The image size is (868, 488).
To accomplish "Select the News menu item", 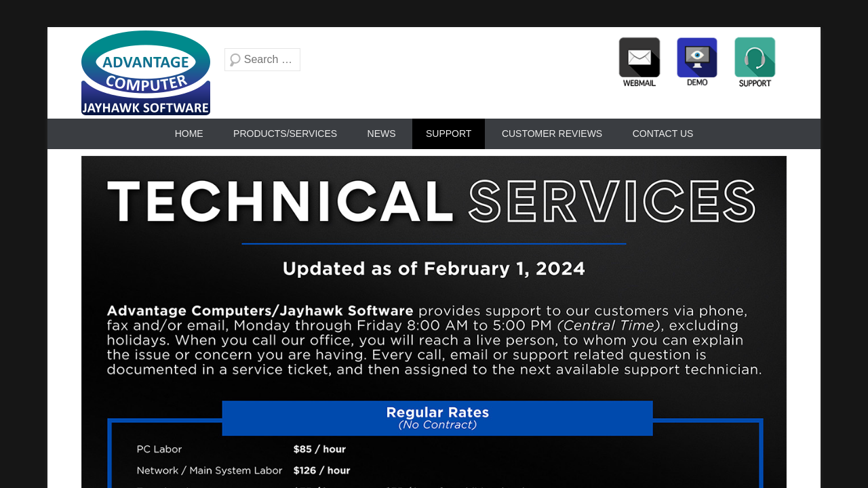I will tap(381, 134).
